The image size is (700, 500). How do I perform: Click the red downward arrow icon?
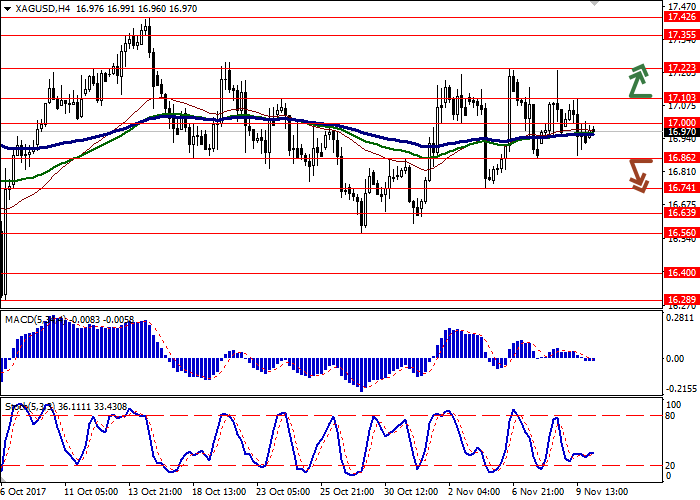point(639,174)
